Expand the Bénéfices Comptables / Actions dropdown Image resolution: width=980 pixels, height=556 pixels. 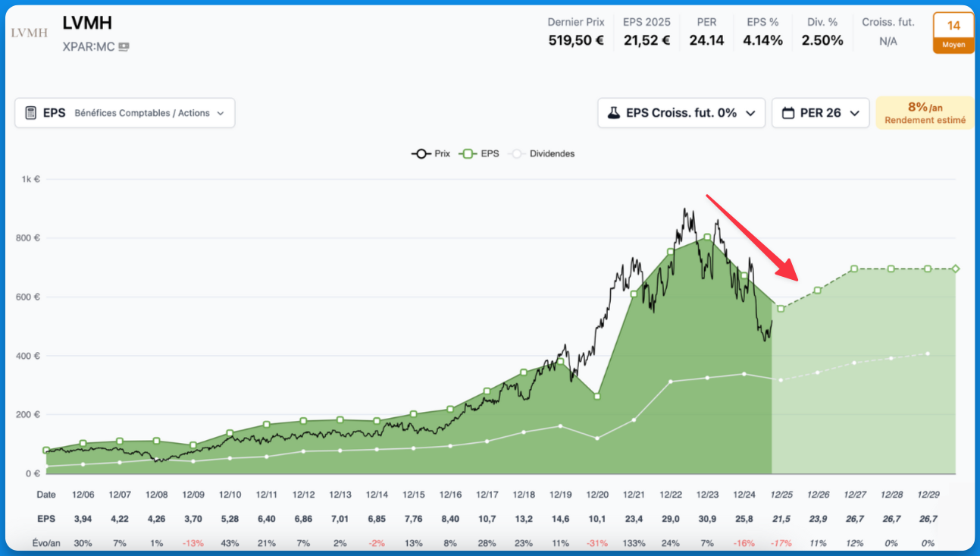220,113
